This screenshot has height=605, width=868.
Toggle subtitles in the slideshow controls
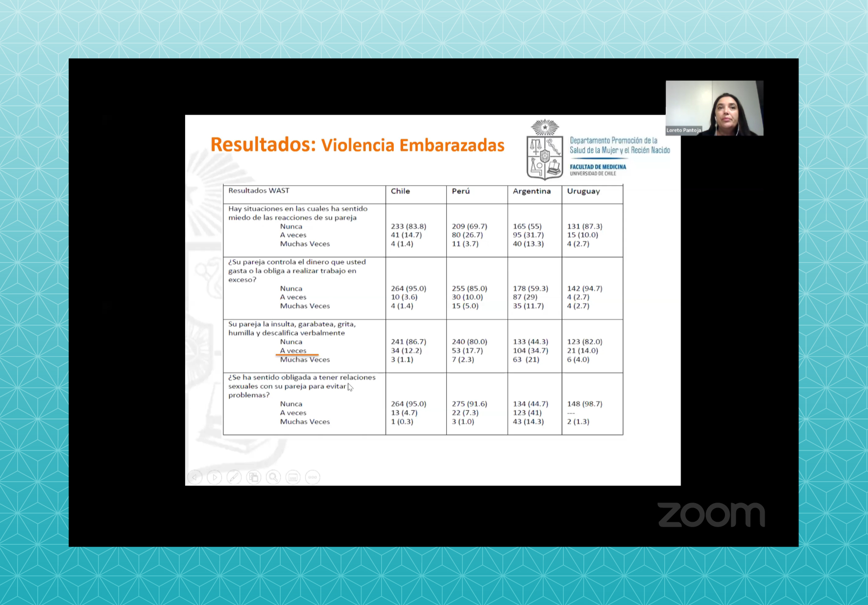click(x=293, y=477)
